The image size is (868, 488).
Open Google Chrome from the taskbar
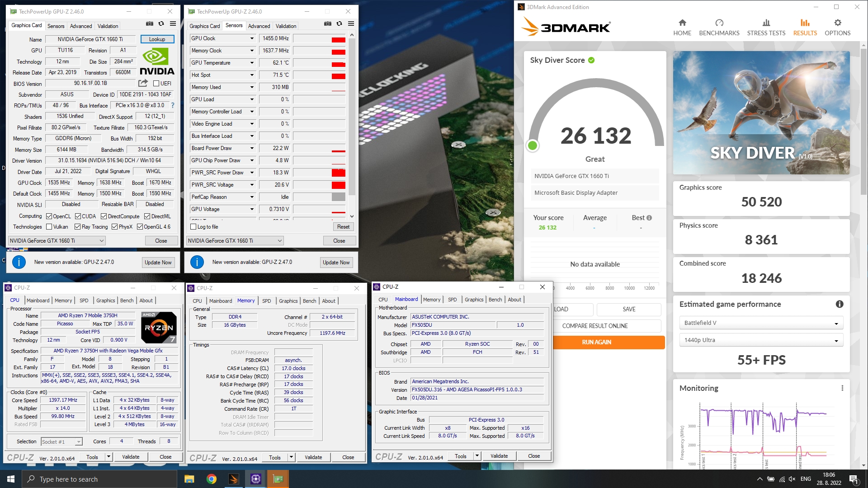[x=211, y=479]
